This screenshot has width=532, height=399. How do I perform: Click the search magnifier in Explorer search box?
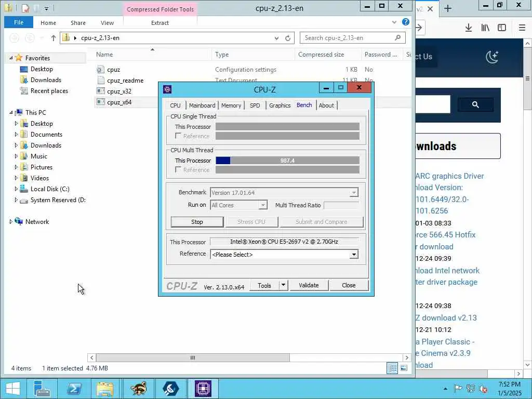(397, 37)
